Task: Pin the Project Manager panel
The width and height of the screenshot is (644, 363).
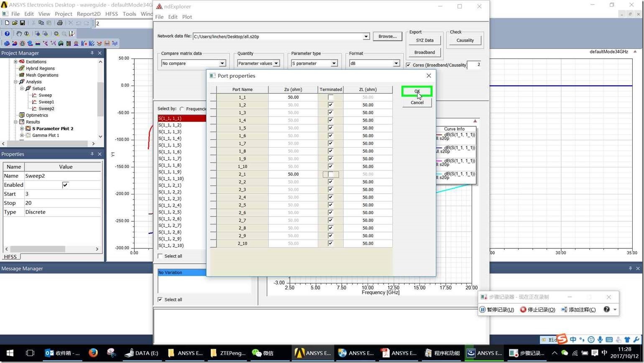Action: click(x=92, y=53)
